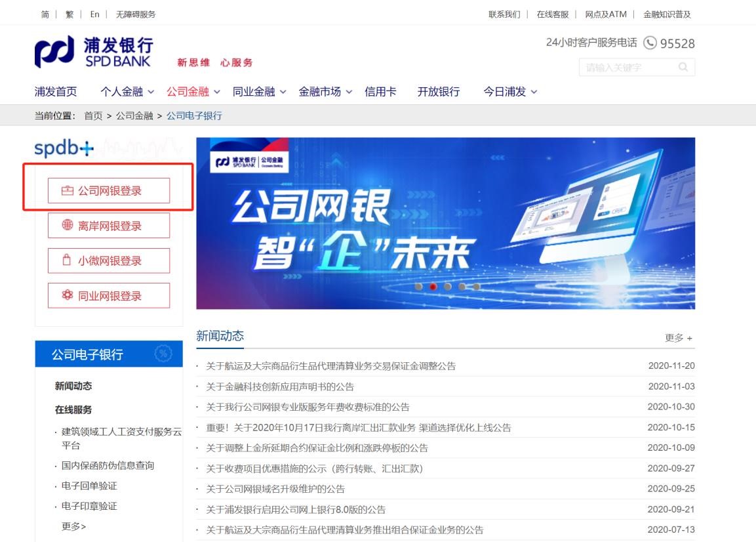Select the fourth banner carousel dot
Image resolution: width=756 pixels, height=542 pixels.
tap(462, 287)
